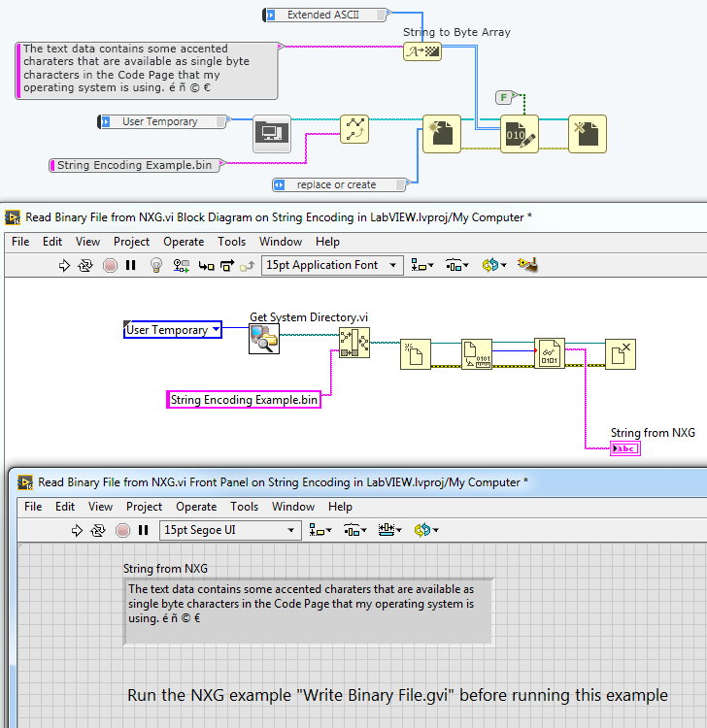This screenshot has height=728, width=707.
Task: Select the Get System Directory.vi node
Action: coord(263,339)
